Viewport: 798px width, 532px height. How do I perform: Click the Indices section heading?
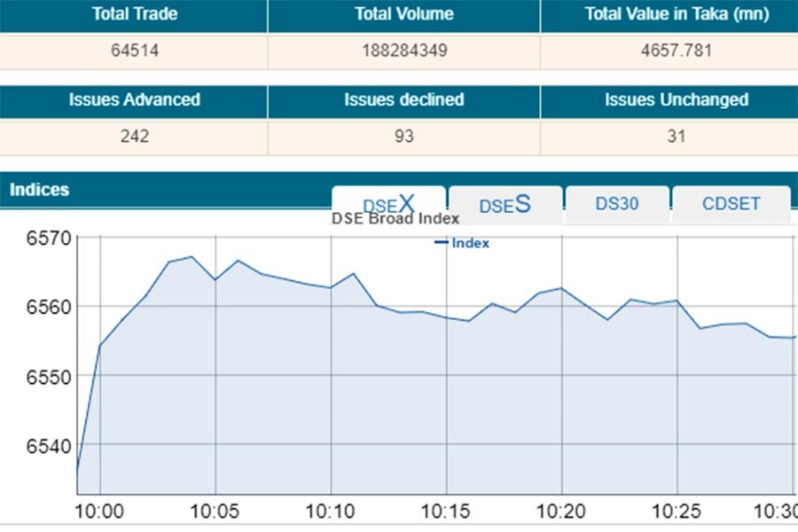[39, 190]
